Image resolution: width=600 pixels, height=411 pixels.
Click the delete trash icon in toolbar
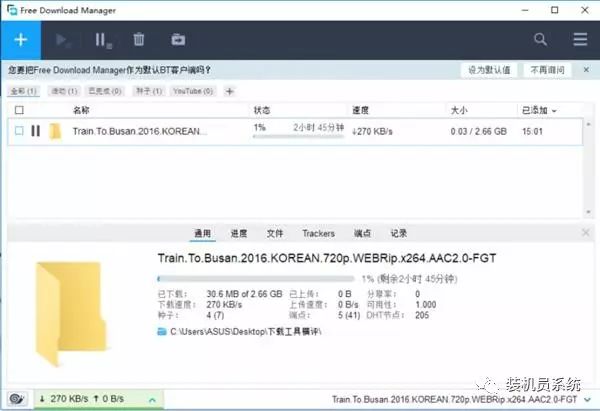point(139,39)
